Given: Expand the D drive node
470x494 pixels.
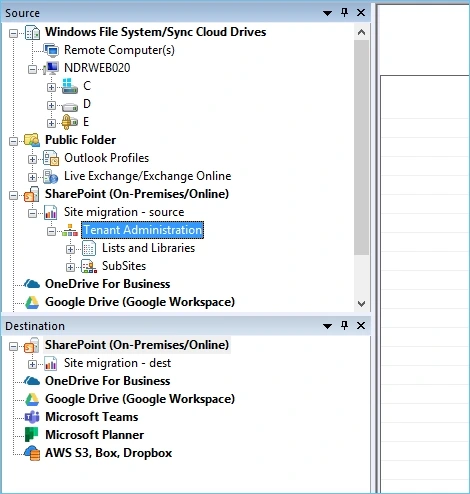Looking at the screenshot, I should (51, 105).
